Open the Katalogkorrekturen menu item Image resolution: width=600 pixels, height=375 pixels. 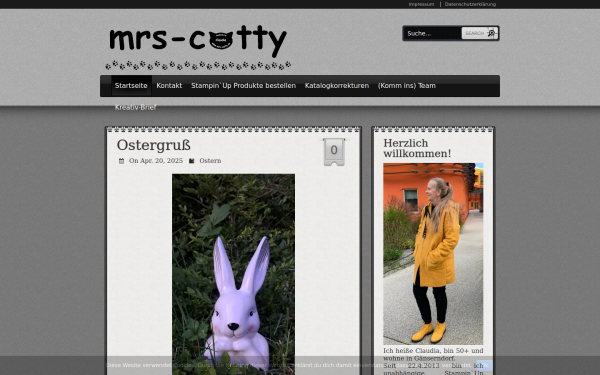[x=337, y=86]
